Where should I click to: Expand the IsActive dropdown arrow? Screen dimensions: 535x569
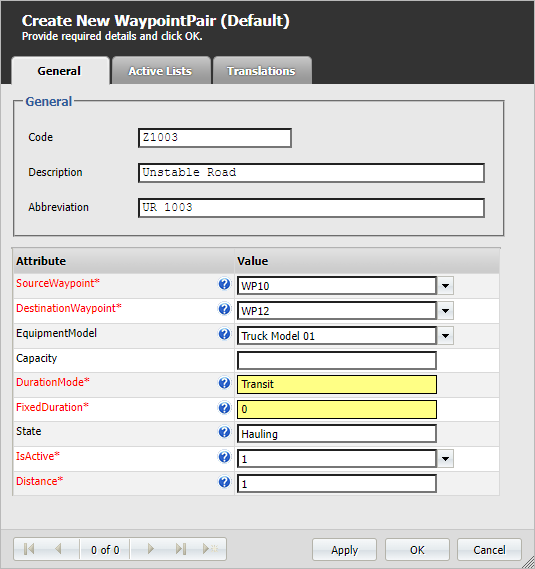point(445,459)
